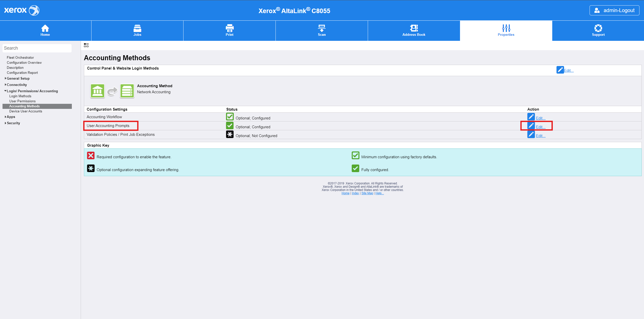Click the Print printer icon
Viewport: 644px width, 319px height.
[229, 28]
